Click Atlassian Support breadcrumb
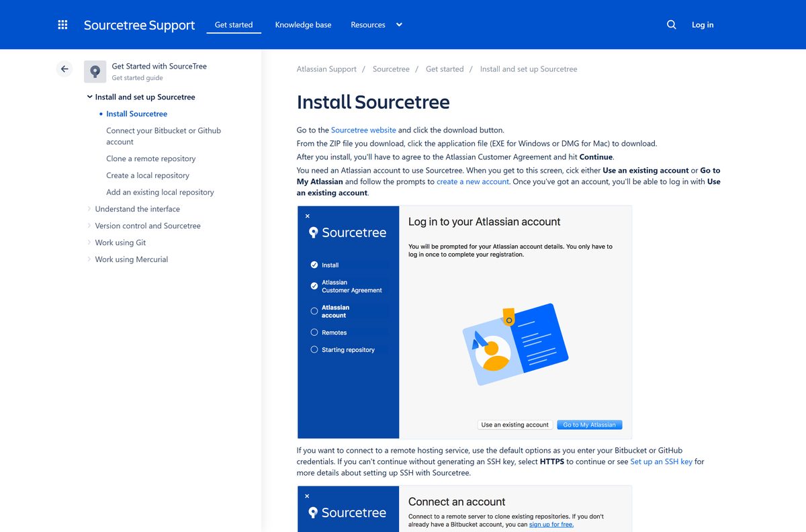This screenshot has height=532, width=806. [326, 69]
